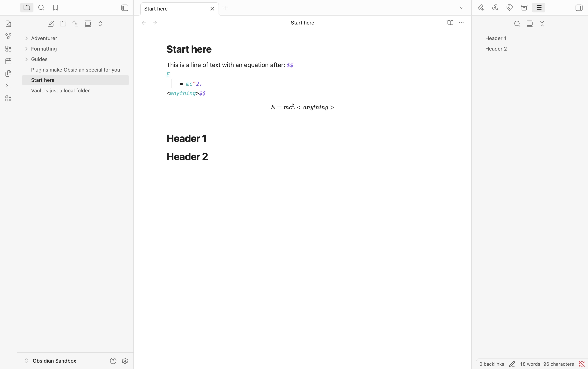Image resolution: width=588 pixels, height=369 pixels.
Task: Open the graph view from ribbon
Action: coord(8,36)
